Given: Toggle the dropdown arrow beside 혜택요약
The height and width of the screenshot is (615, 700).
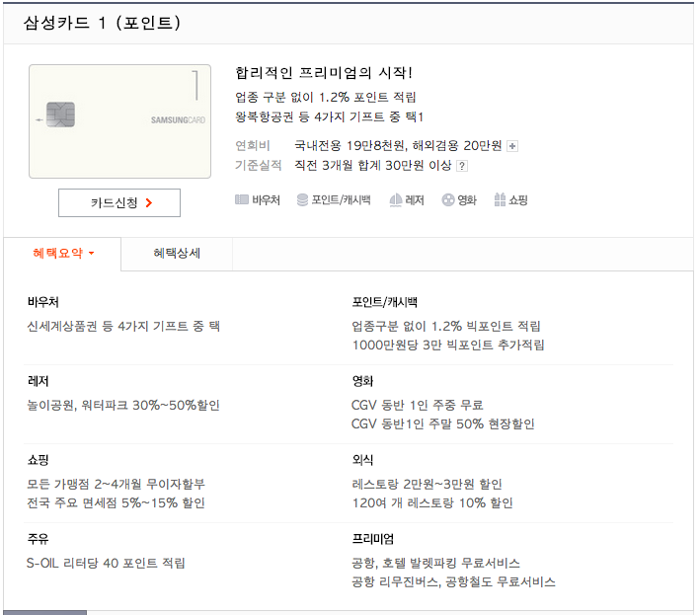Looking at the screenshot, I should 92,253.
